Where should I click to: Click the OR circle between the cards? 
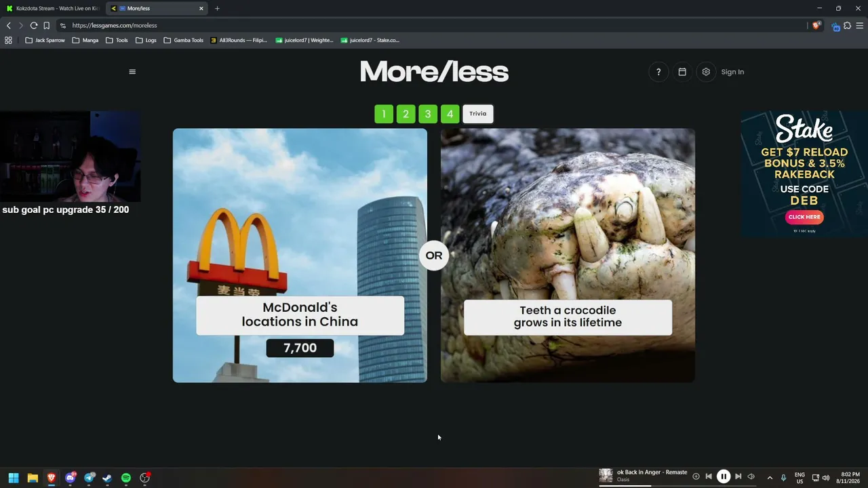(x=434, y=256)
